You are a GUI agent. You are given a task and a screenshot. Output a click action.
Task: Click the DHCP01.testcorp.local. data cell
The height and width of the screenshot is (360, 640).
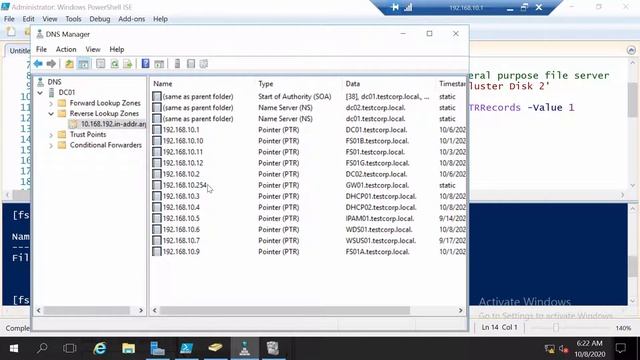pos(380,196)
